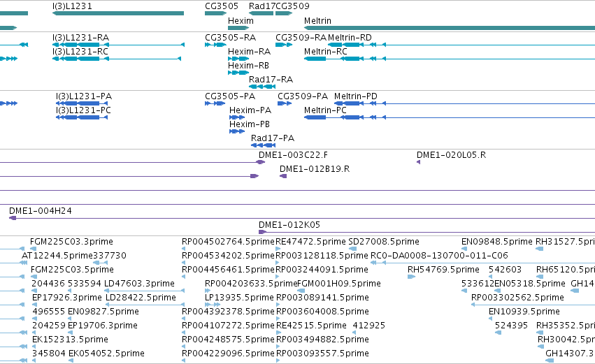Click the RE42515.5prime label
Screen dimensions: 595x364
tap(312, 326)
